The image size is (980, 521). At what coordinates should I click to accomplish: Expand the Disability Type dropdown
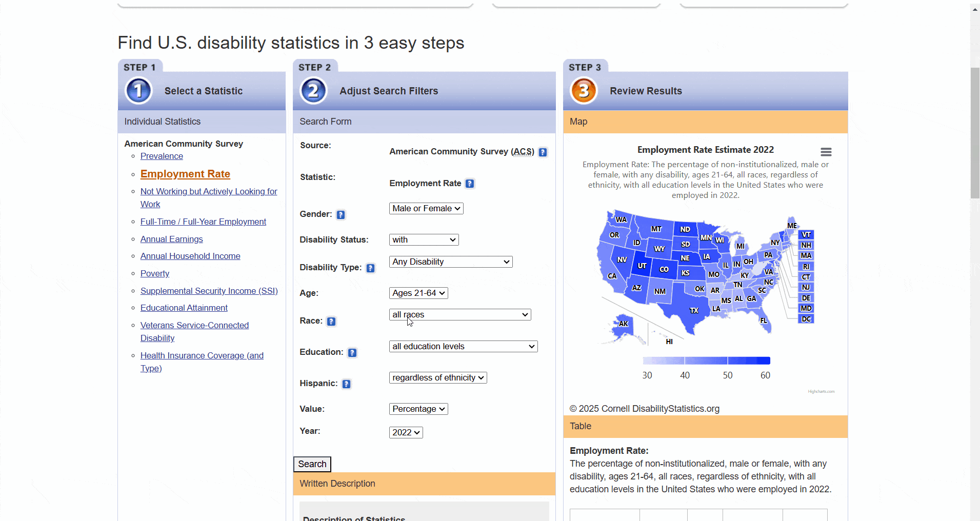point(451,262)
